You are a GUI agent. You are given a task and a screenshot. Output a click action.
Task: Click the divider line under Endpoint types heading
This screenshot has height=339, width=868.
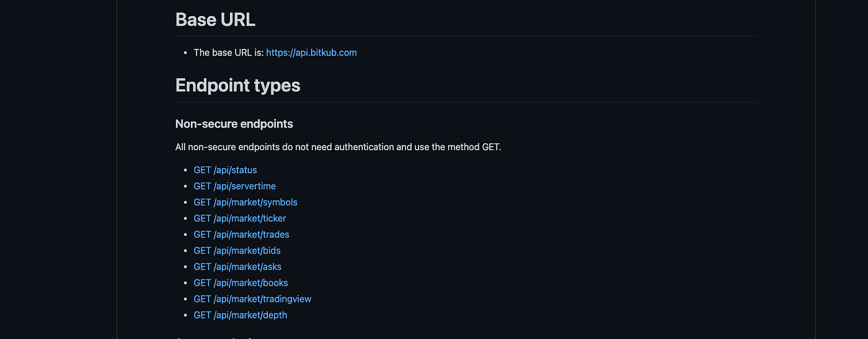click(466, 102)
